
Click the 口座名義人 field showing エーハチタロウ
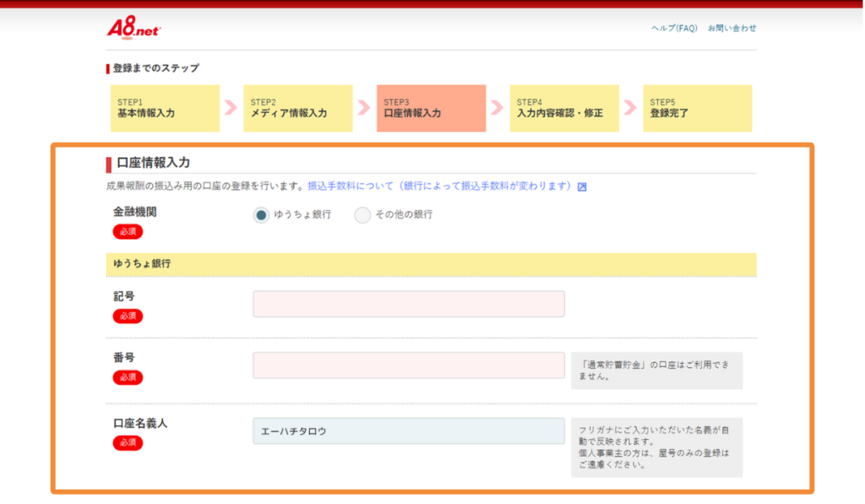[408, 431]
